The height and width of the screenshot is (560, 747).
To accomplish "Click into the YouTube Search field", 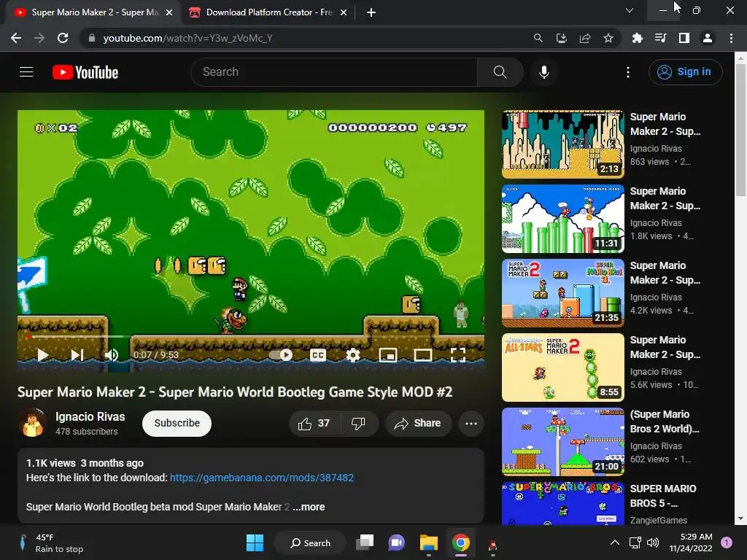I will (x=334, y=72).
